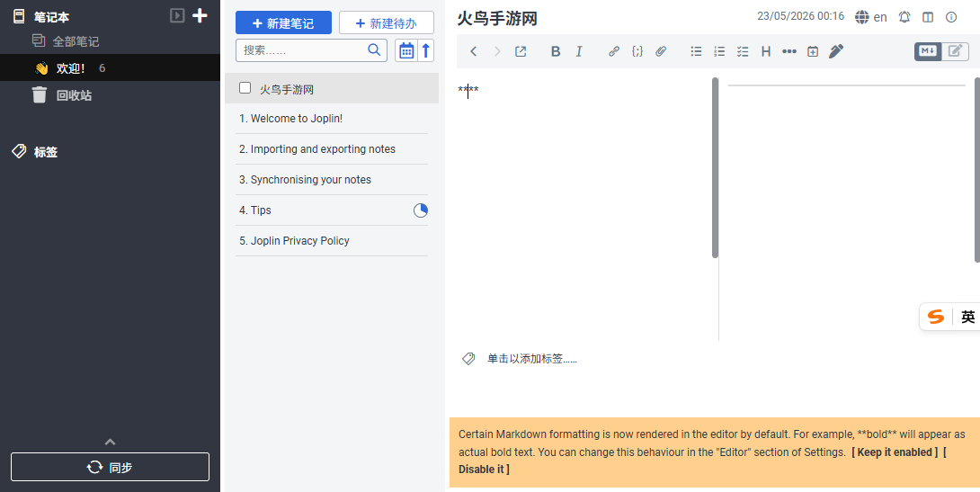Viewport: 980px width, 492px height.
Task: Go back with the left arrow
Action: click(x=474, y=51)
